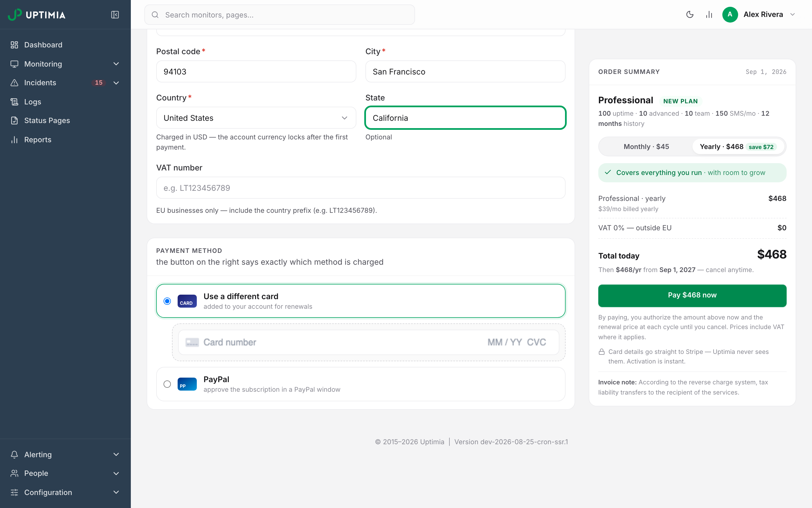Click the VAT 0% — outside EU row
The height and width of the screenshot is (508, 812).
coord(692,228)
